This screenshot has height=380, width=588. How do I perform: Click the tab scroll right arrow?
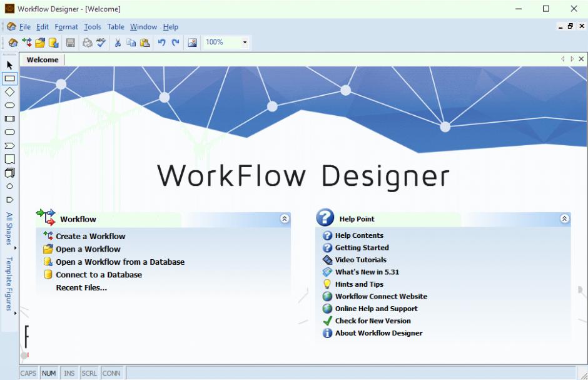[572, 59]
